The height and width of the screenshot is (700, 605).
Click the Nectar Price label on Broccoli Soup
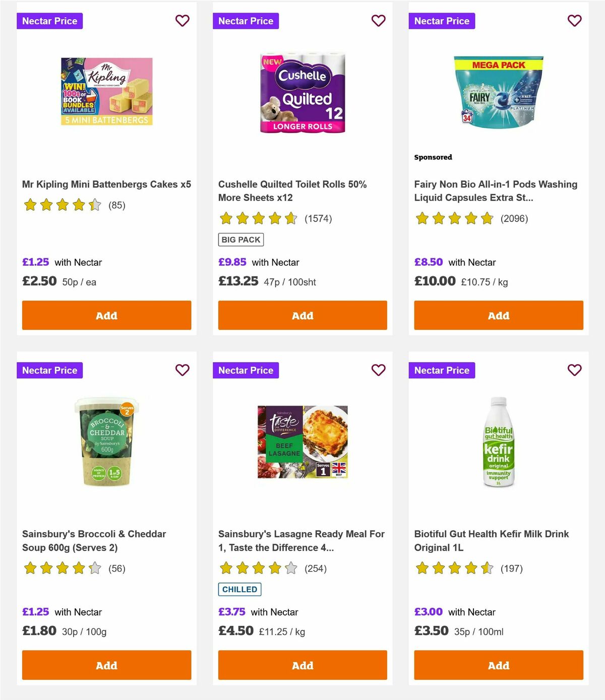49,370
